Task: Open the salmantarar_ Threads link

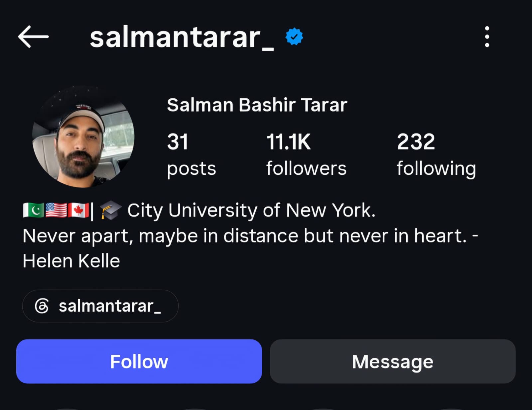Action: tap(100, 306)
